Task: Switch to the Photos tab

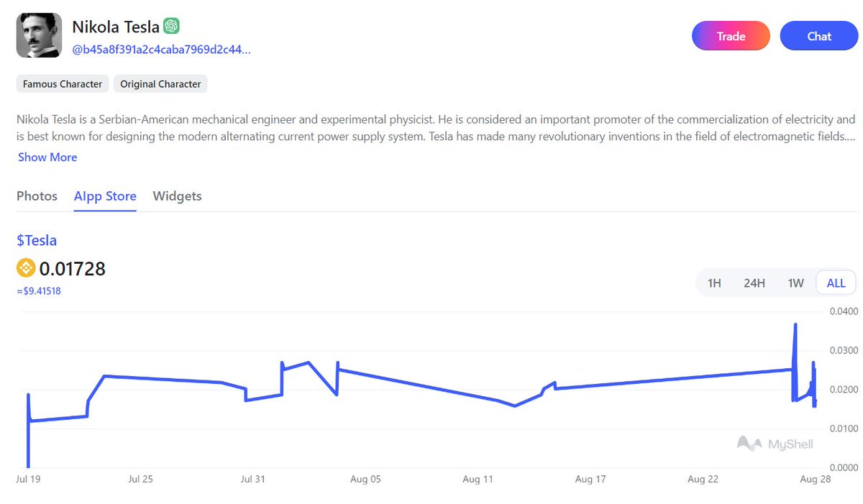Action: (x=37, y=196)
